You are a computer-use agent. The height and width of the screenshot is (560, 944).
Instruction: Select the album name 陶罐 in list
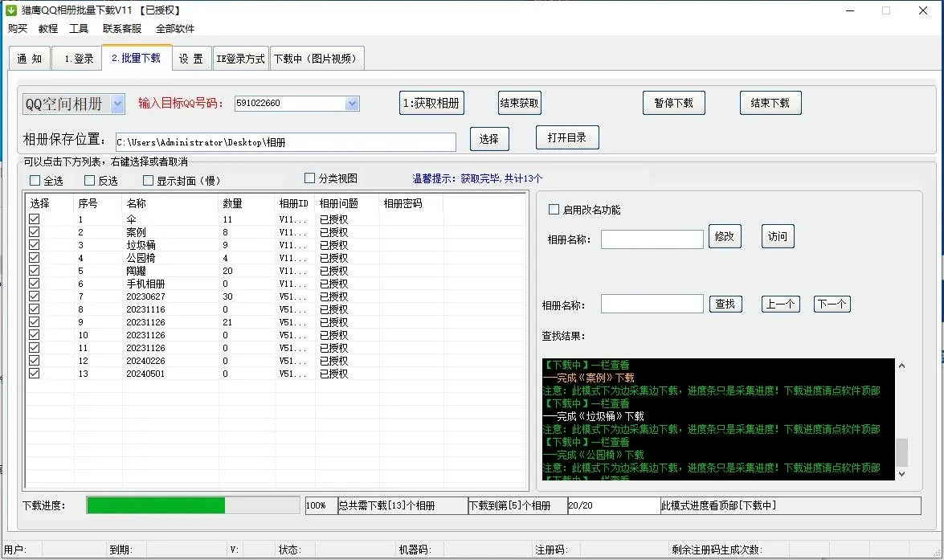pyautogui.click(x=136, y=271)
